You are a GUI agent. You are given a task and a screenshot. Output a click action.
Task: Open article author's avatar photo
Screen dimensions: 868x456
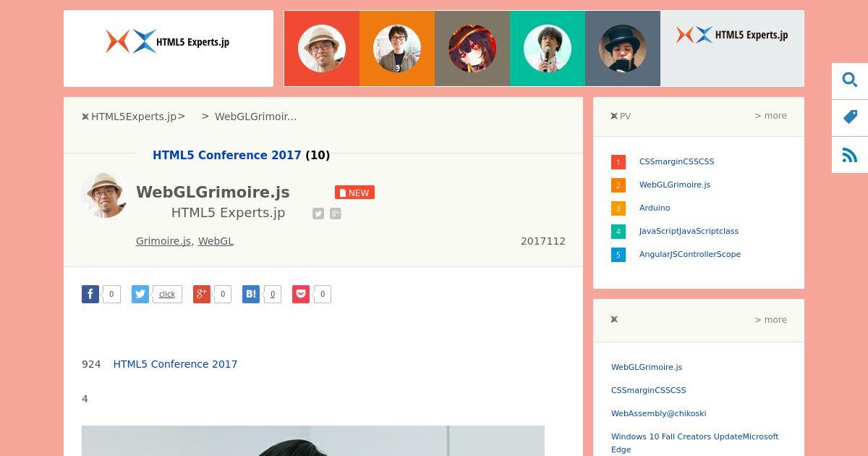[105, 195]
